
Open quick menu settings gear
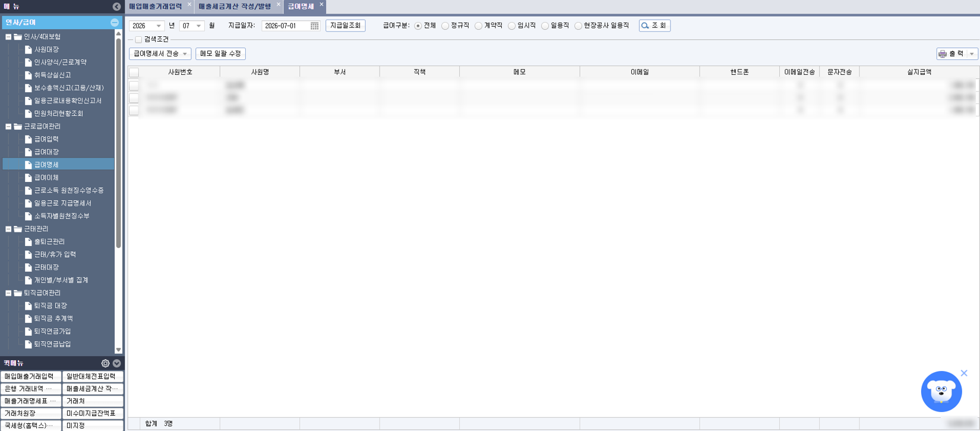[x=105, y=363]
